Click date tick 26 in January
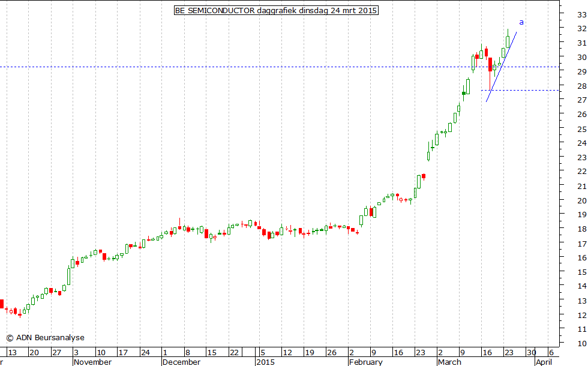 point(331,353)
